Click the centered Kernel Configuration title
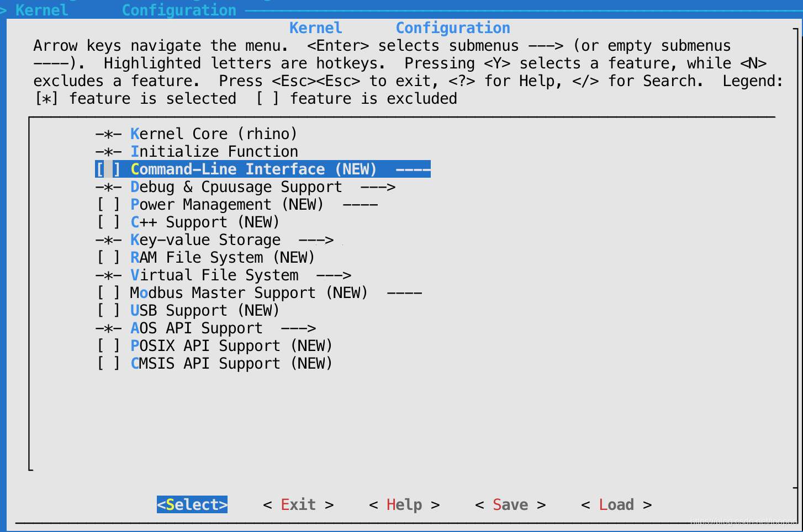The image size is (803, 532). pos(400,28)
